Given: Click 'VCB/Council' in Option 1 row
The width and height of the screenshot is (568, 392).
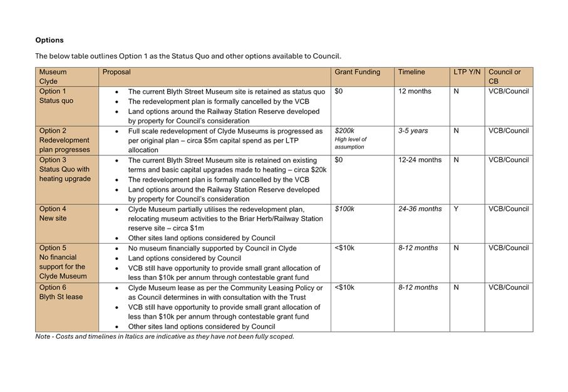Looking at the screenshot, I should tap(509, 91).
